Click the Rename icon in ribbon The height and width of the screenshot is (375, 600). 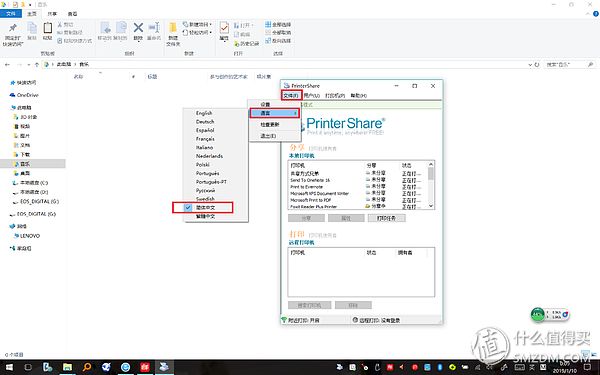[x=154, y=28]
